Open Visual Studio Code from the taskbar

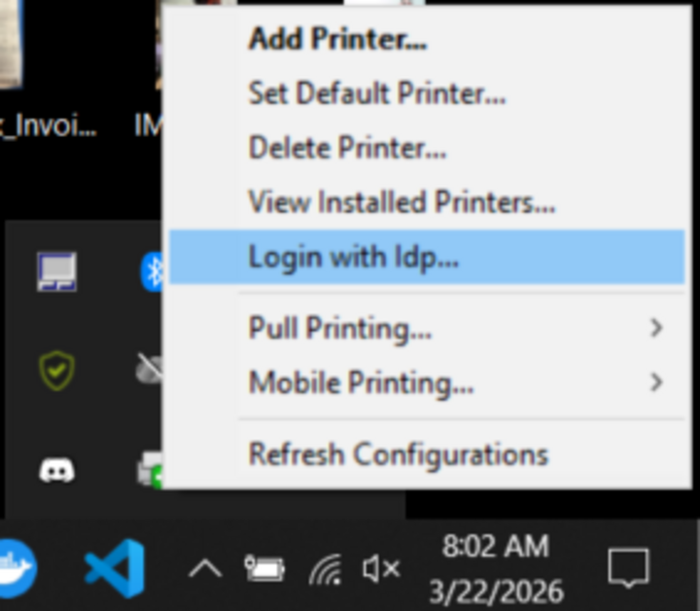(115, 568)
